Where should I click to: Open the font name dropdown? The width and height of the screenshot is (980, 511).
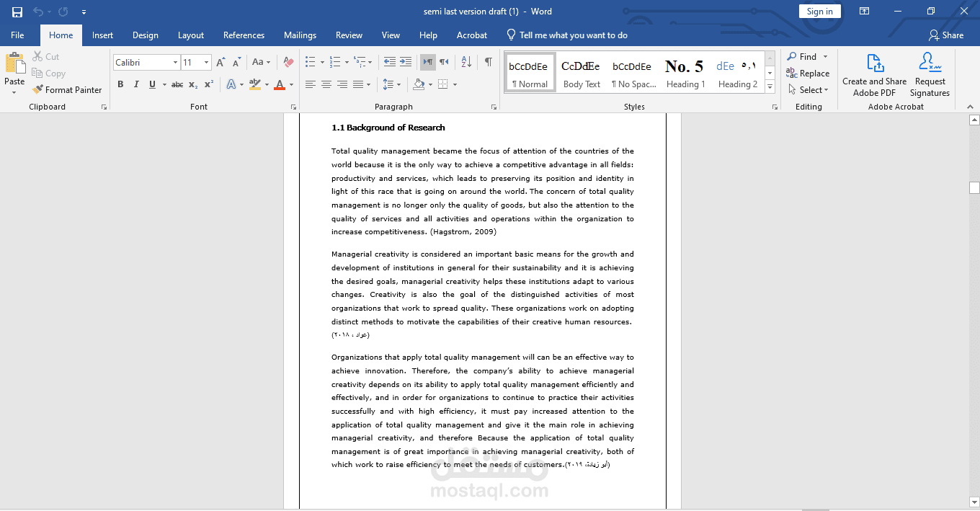(x=175, y=63)
